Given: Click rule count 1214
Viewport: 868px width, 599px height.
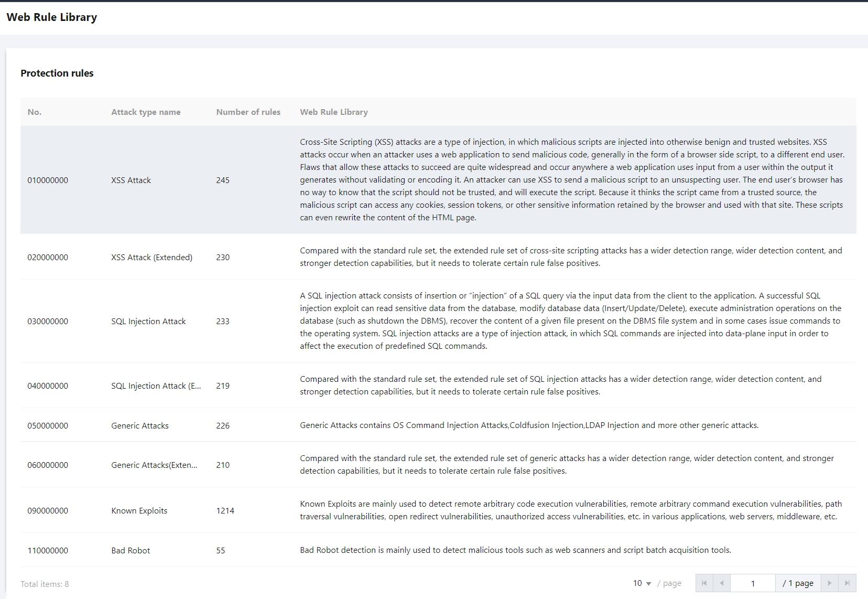Looking at the screenshot, I should coord(225,510).
